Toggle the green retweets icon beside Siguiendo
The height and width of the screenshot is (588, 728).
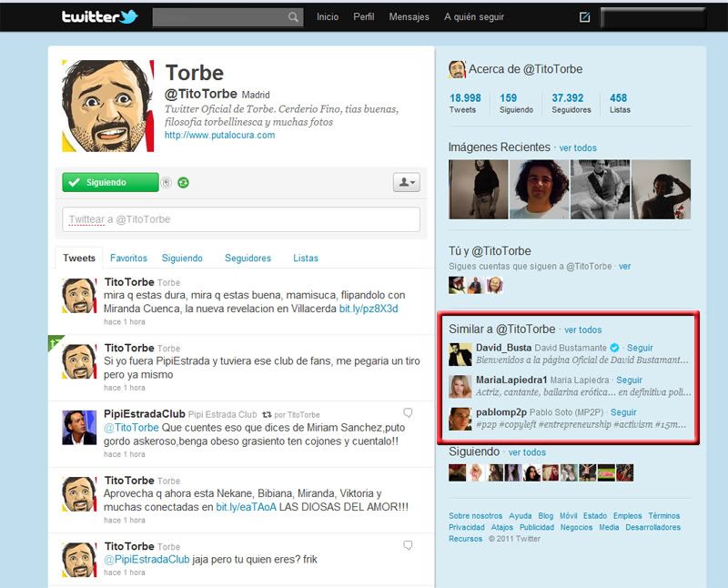point(184,183)
